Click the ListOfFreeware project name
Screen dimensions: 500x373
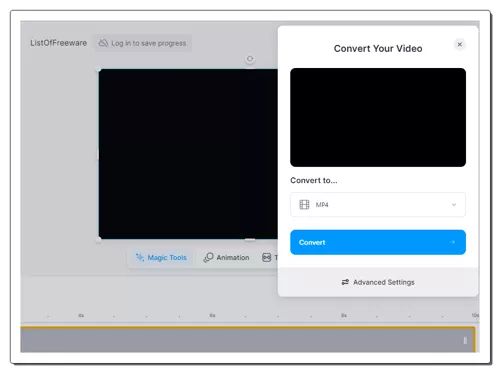click(x=58, y=43)
